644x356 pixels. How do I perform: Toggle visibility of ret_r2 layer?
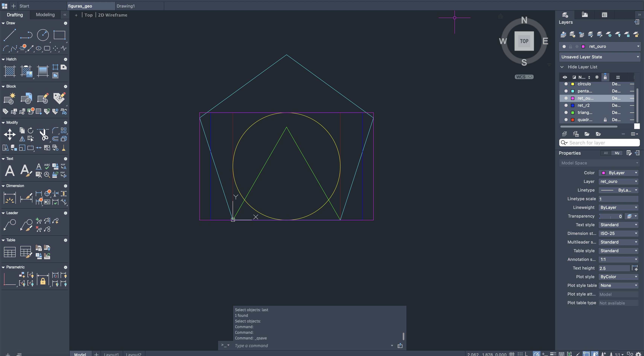566,105
